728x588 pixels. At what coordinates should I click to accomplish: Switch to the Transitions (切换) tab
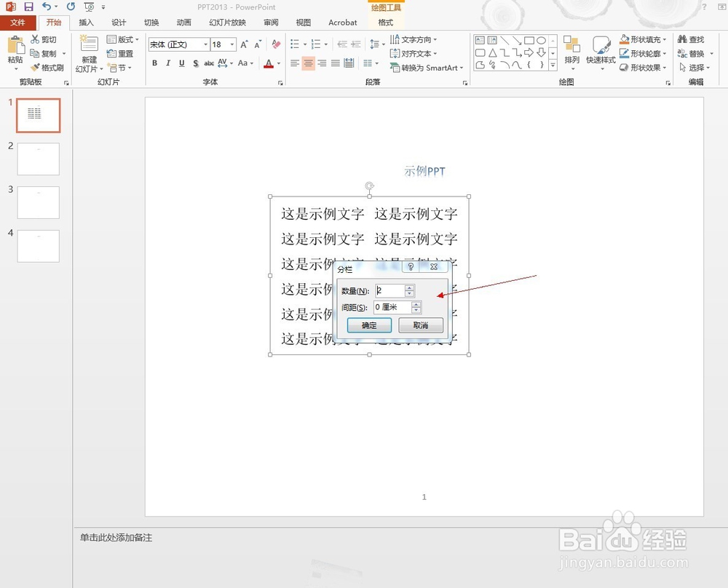tap(151, 23)
